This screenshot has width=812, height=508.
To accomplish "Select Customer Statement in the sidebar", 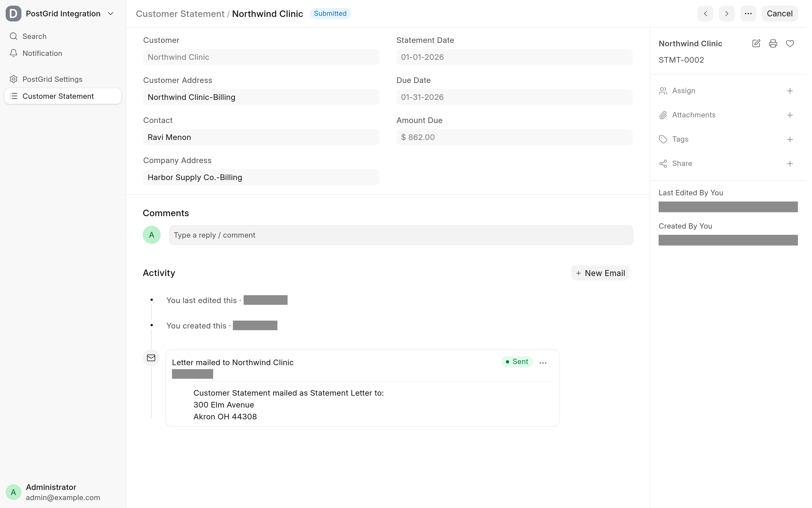I will pos(63,96).
